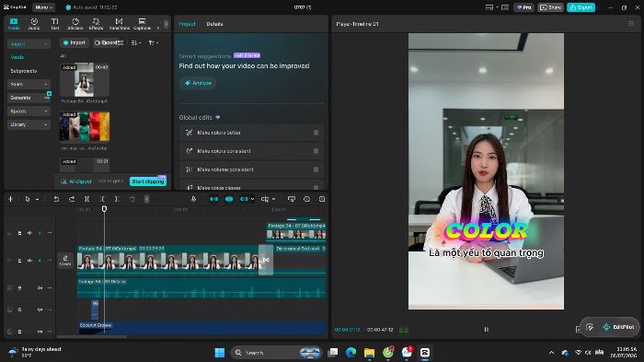
Task: Switch to the Project tab
Action: [187, 24]
